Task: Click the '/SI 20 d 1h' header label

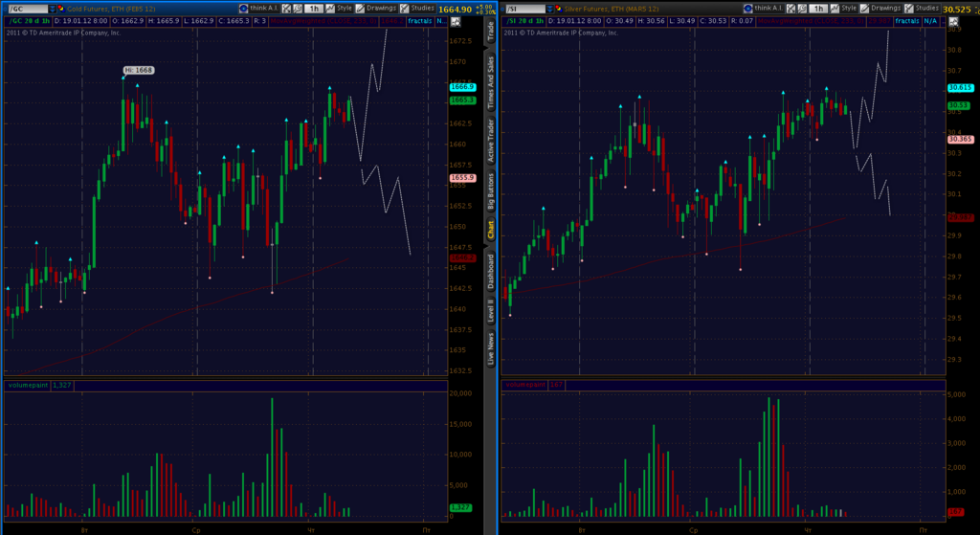Action: [523, 21]
